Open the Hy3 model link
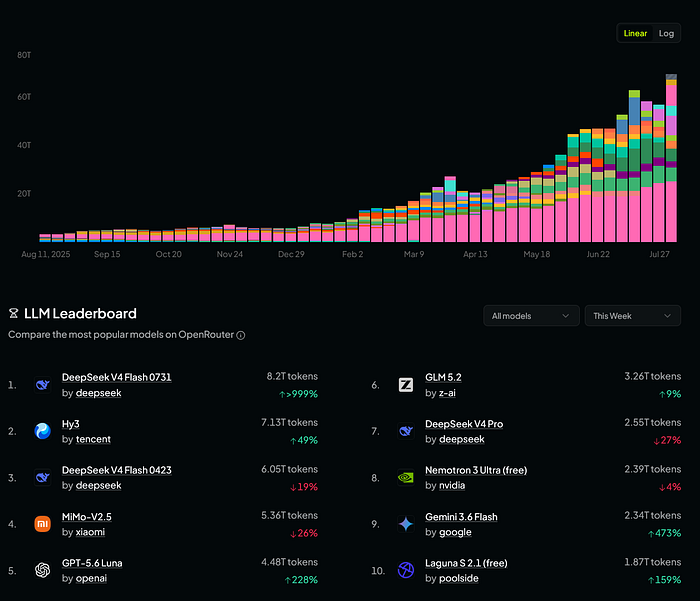 pyautogui.click(x=71, y=424)
